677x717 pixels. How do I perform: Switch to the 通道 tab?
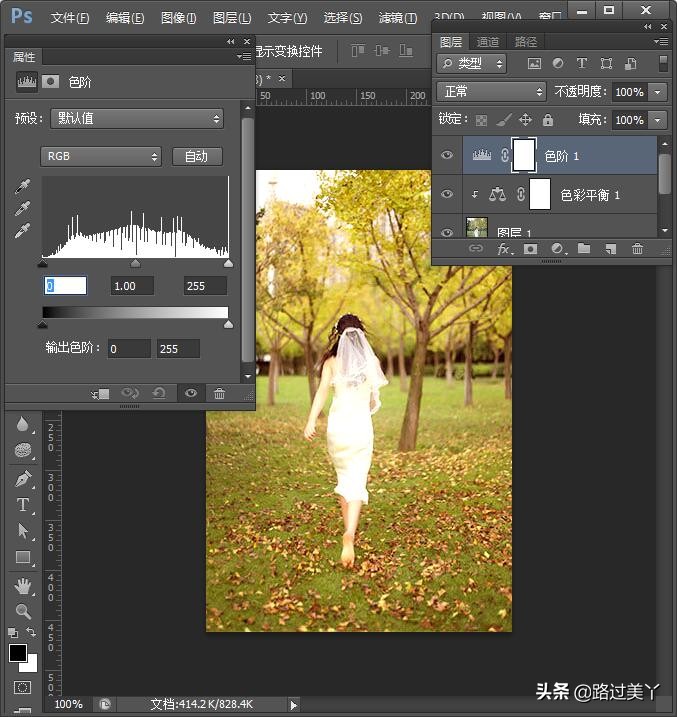coord(488,42)
